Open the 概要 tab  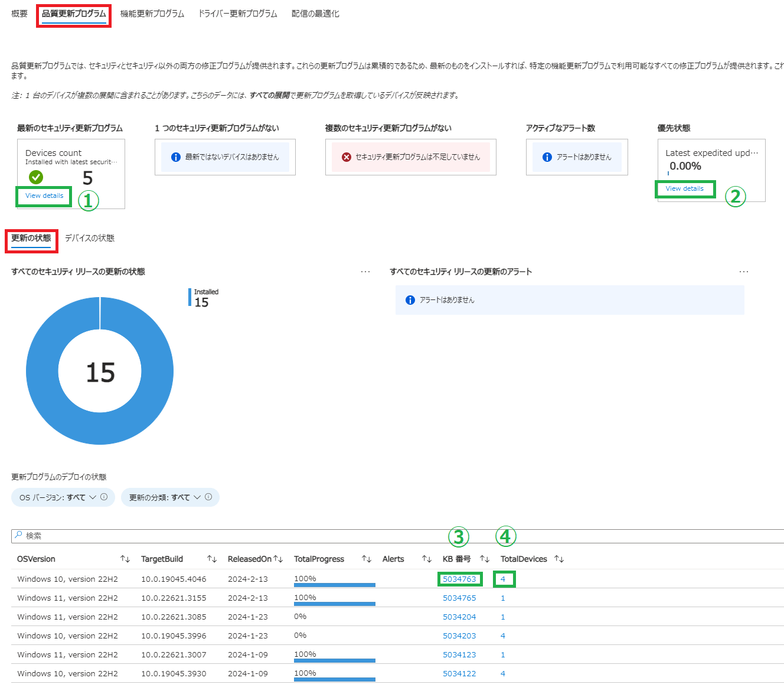(19, 14)
